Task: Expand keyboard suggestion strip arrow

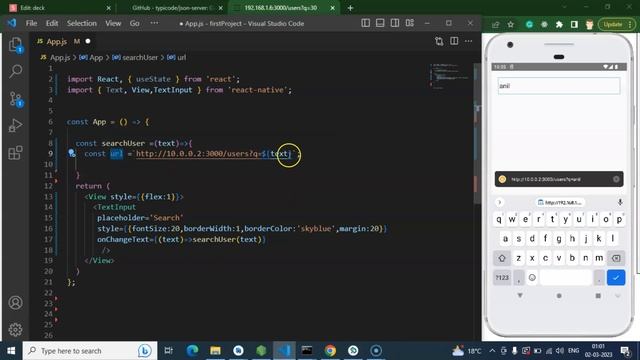Action: pyautogui.click(x=499, y=202)
